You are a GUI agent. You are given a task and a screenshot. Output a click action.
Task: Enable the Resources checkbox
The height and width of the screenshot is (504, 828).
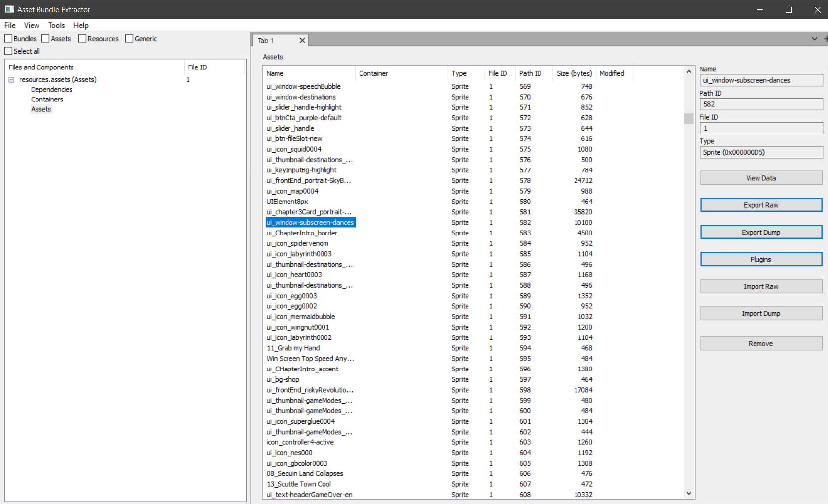point(82,39)
